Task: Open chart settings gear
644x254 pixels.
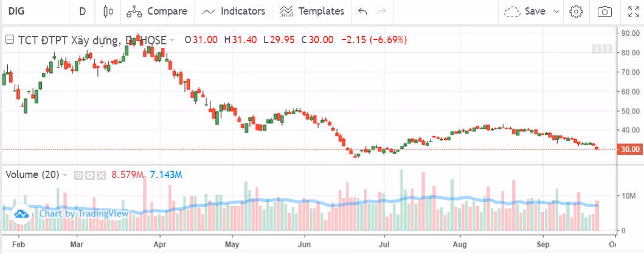Action: [x=576, y=11]
